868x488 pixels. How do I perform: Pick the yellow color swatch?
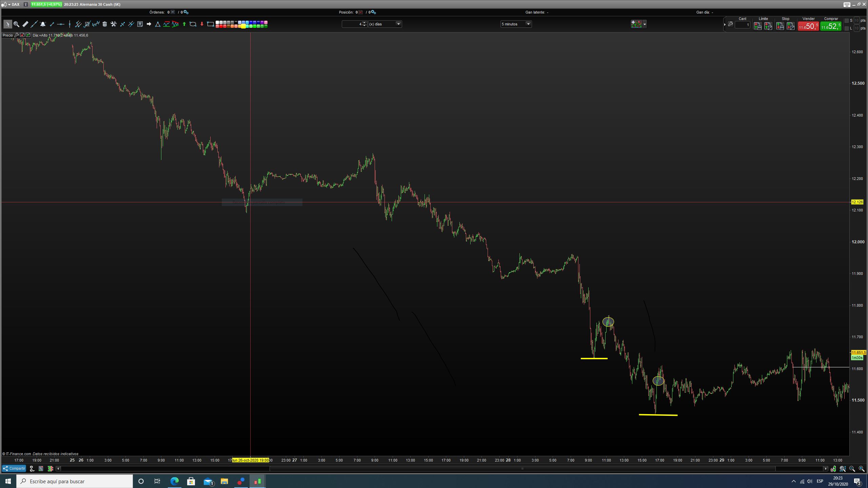(x=243, y=26)
